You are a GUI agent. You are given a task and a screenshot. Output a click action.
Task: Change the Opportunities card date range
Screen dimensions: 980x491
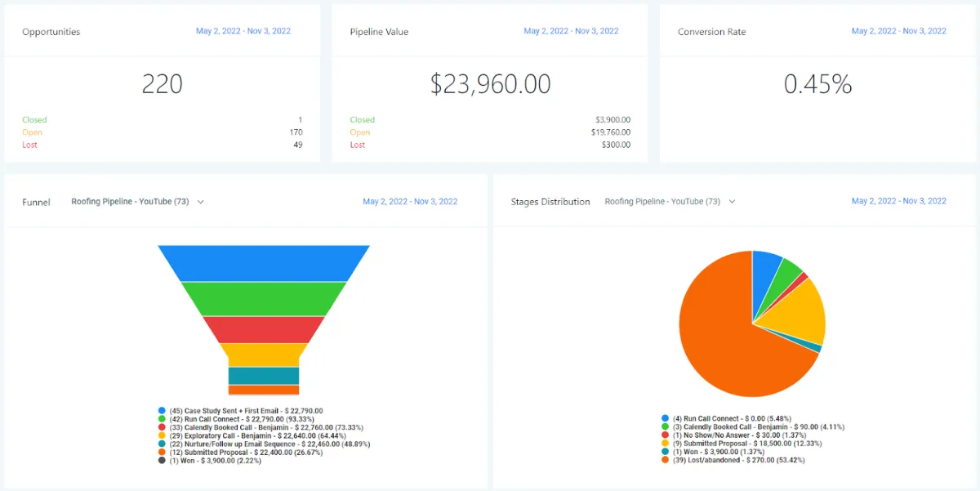[243, 31]
